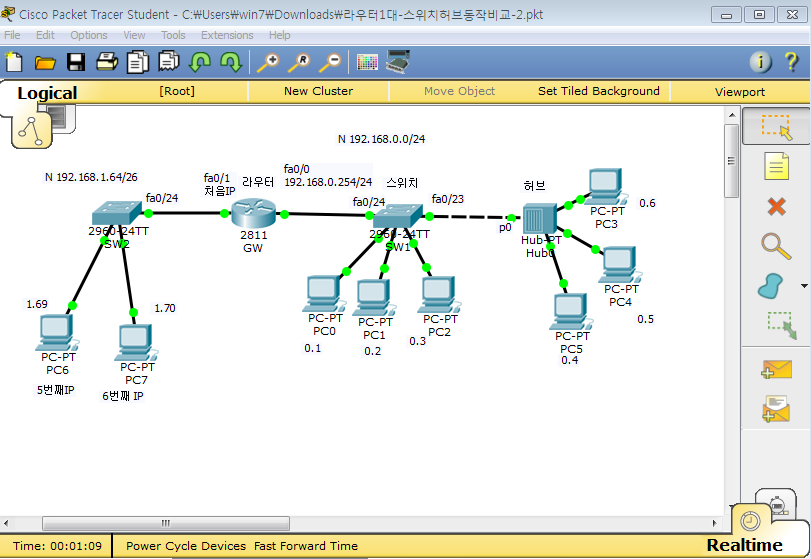Open the Extensions menu
811x559 pixels.
pyautogui.click(x=227, y=35)
